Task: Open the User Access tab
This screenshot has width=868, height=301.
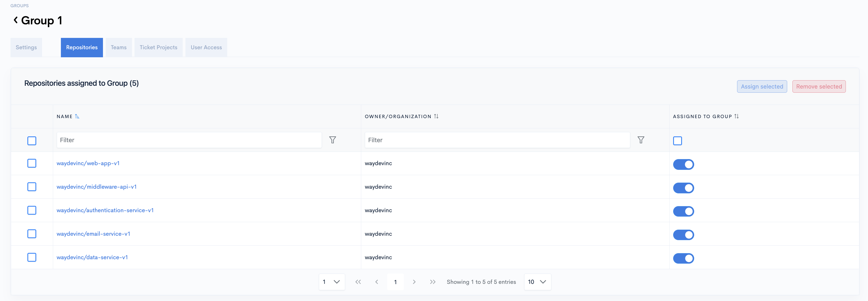Action: click(206, 48)
